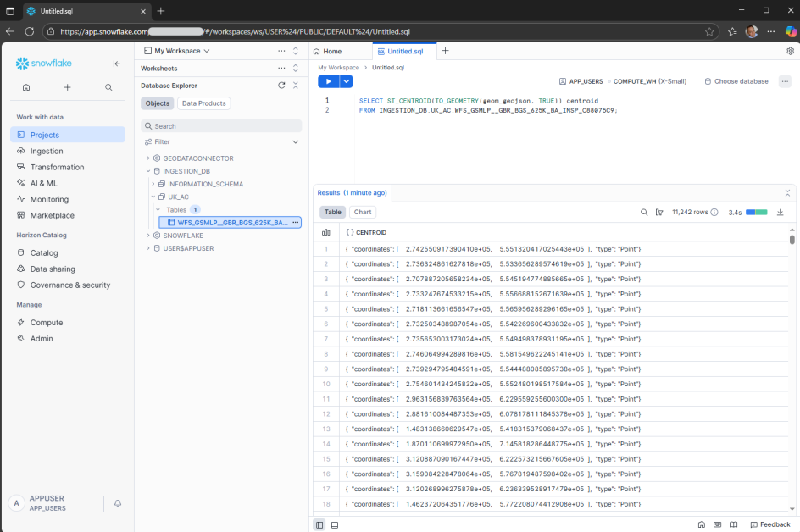The height and width of the screenshot is (532, 800).
Task: Open CENTROID column statistics icon
Action: (326, 233)
